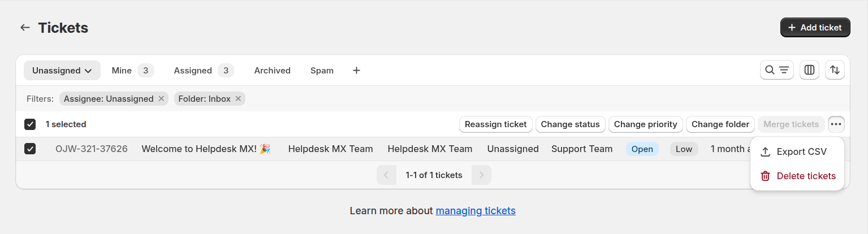Click the Reassign ticket button

click(495, 124)
